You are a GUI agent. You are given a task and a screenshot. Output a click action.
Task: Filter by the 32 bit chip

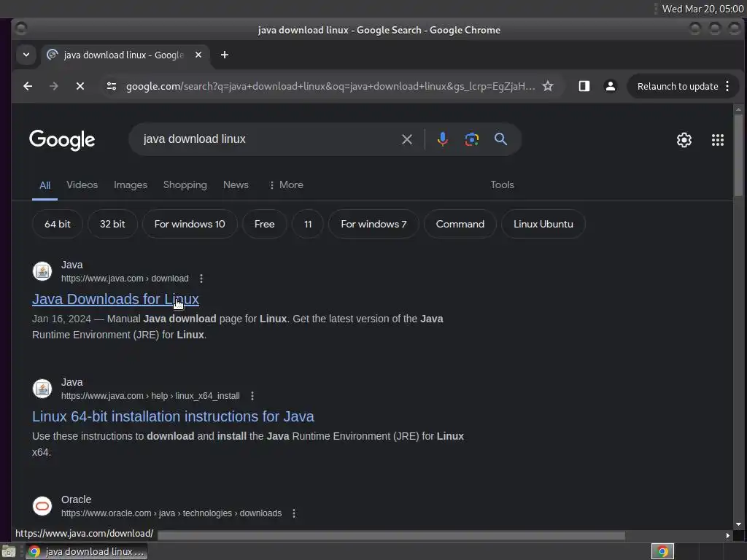tap(112, 224)
